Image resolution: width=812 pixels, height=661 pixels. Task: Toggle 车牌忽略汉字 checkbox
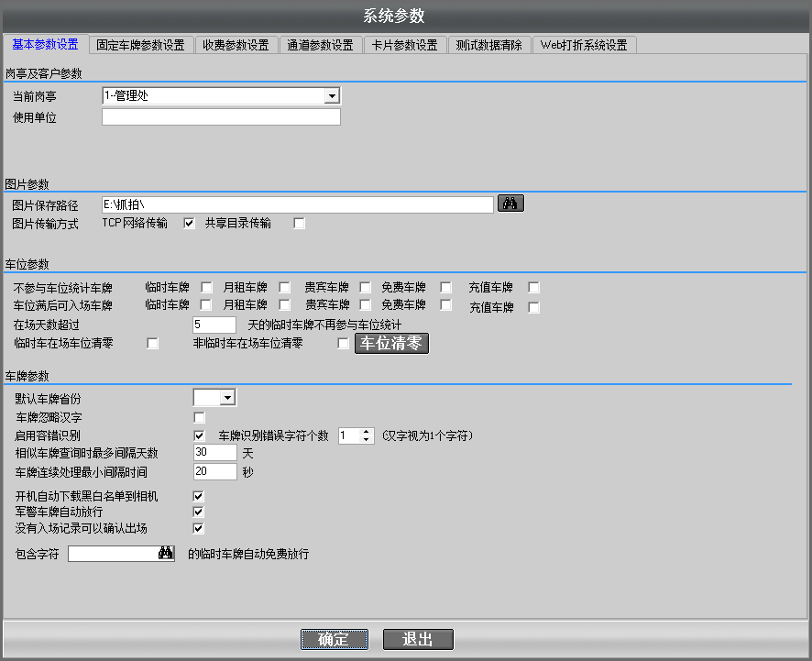click(199, 418)
